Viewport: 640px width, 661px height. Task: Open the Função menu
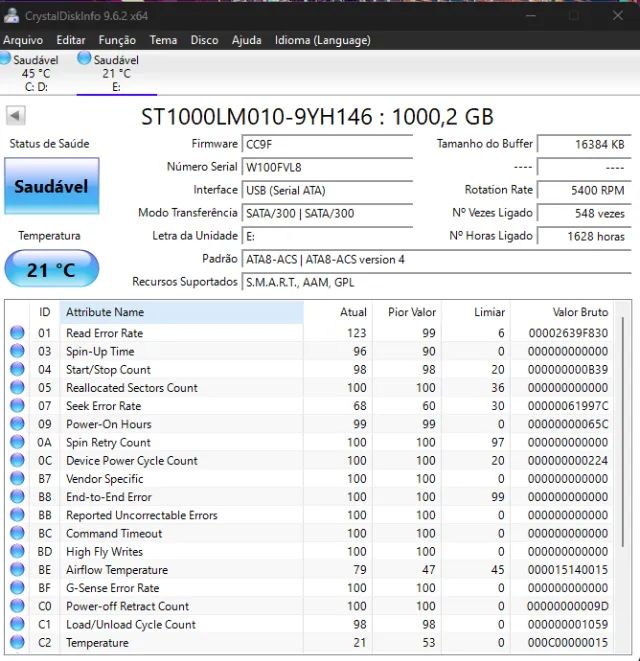point(117,40)
